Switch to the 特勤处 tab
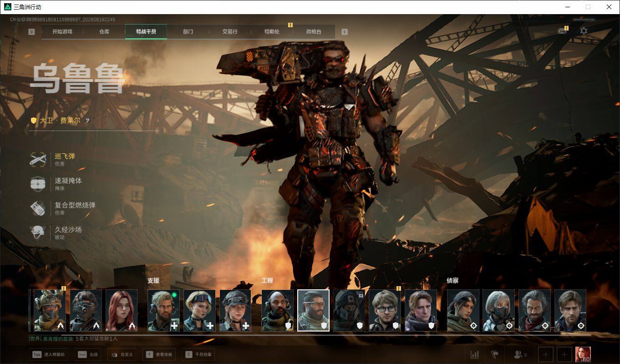The width and height of the screenshot is (620, 364). point(272,32)
